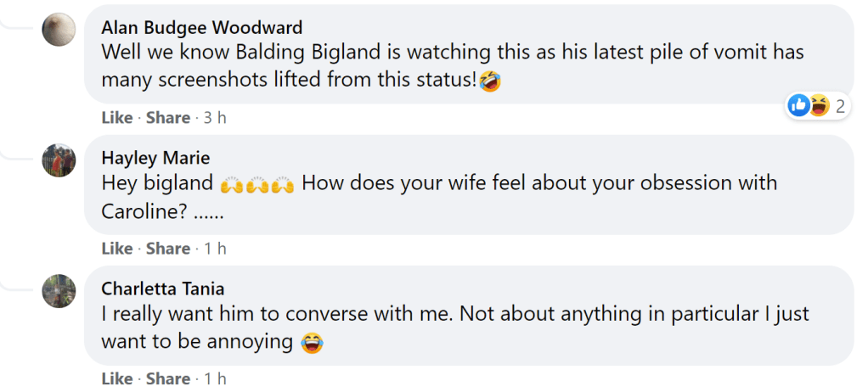Share Alan Budgee Woodward's comment
This screenshot has height=392, width=868.
[x=167, y=118]
